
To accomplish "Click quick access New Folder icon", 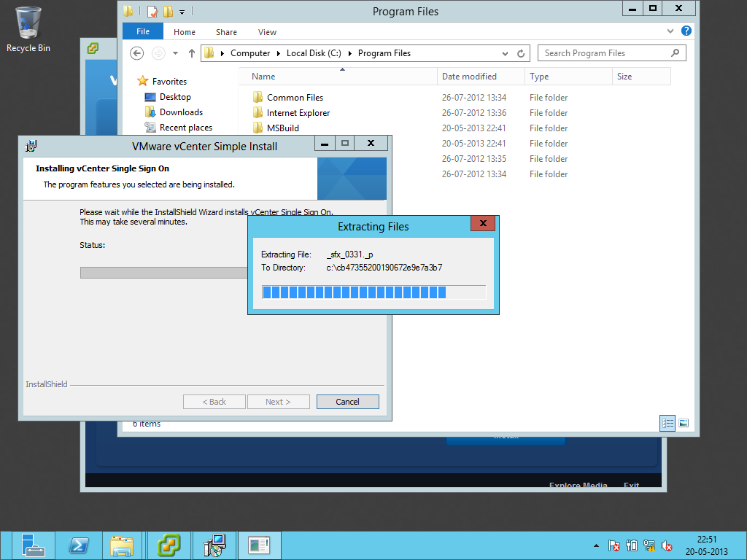I will point(169,12).
